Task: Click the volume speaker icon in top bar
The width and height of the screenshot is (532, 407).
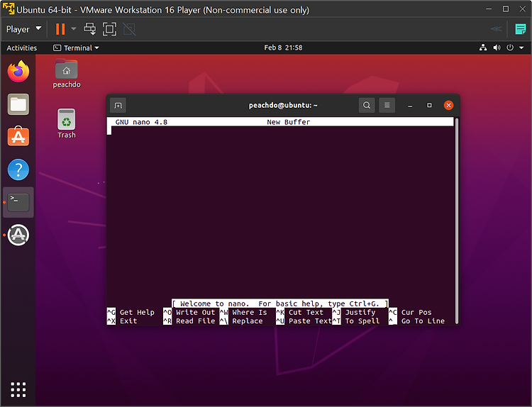Action: (x=497, y=48)
